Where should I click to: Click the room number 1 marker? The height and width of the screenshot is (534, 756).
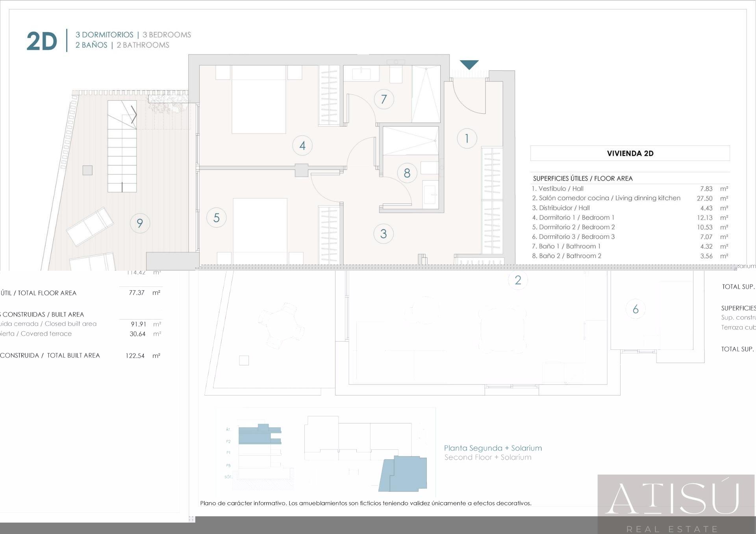click(467, 139)
